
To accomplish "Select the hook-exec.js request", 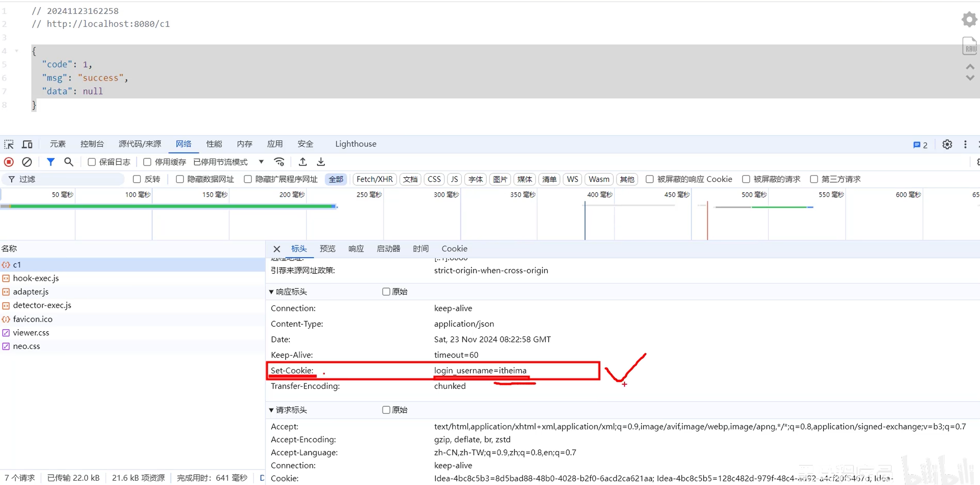I will click(x=36, y=278).
